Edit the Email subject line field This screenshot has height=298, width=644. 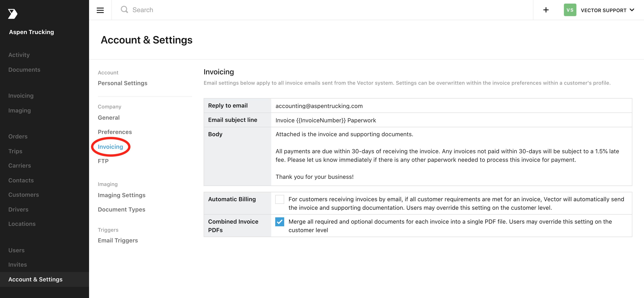coord(451,120)
